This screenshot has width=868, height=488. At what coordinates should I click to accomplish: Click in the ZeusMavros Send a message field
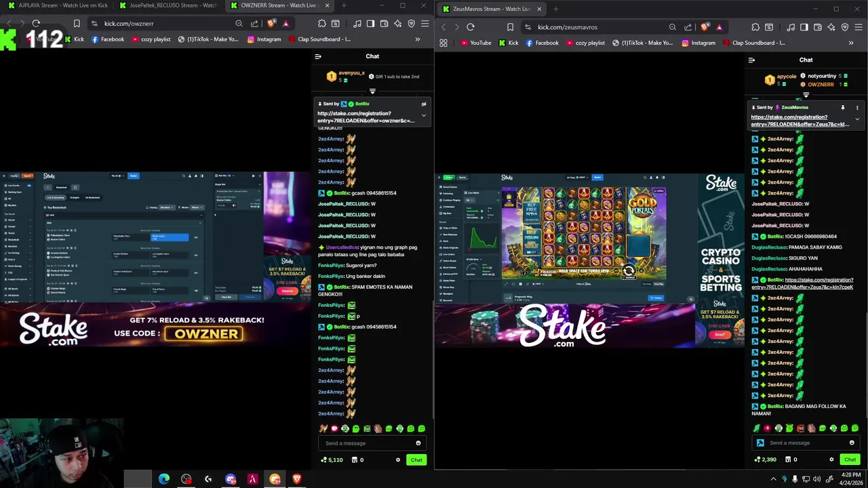[807, 443]
